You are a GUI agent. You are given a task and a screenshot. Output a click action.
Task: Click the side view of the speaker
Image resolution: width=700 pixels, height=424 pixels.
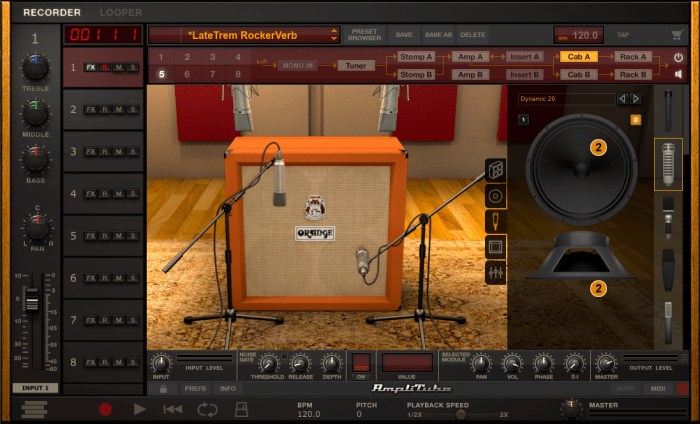(581, 256)
